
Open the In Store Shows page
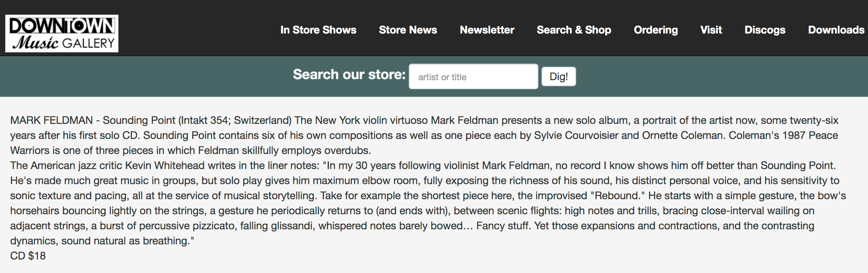[x=318, y=30]
